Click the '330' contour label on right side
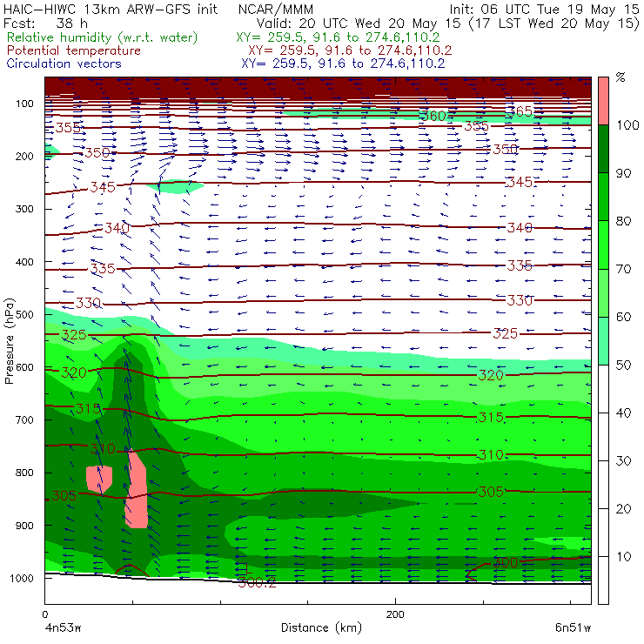The image size is (644, 644). (x=520, y=300)
